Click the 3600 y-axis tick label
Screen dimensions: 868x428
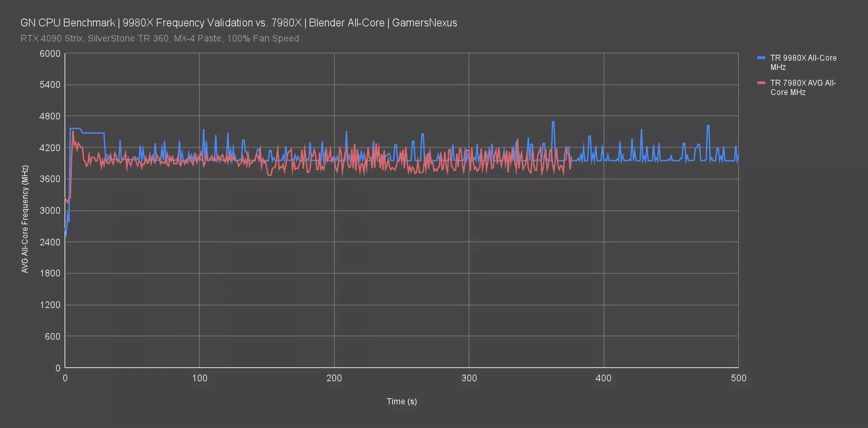point(50,179)
